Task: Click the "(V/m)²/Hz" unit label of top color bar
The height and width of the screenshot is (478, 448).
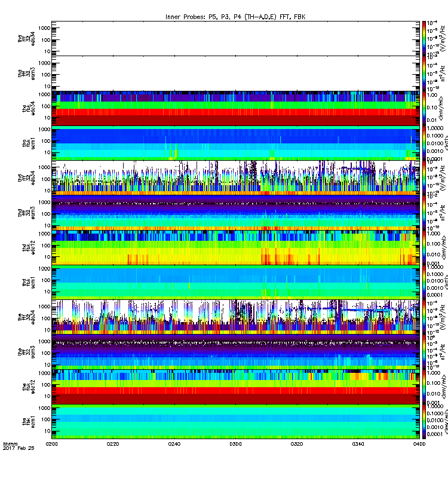Action: click(x=443, y=38)
